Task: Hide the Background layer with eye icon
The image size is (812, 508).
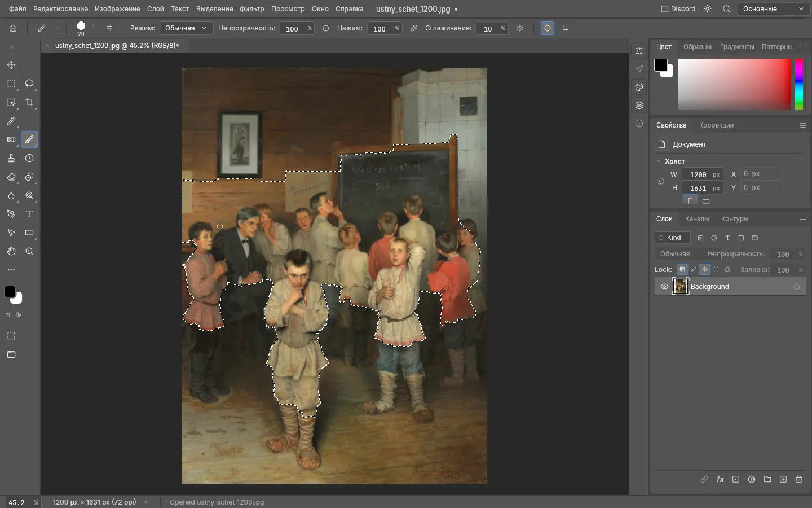Action: pos(664,287)
